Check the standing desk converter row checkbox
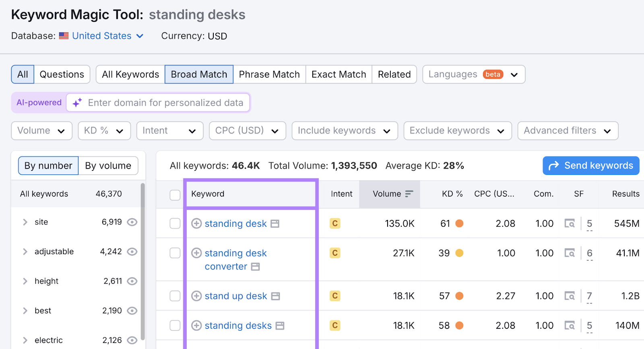 [175, 253]
